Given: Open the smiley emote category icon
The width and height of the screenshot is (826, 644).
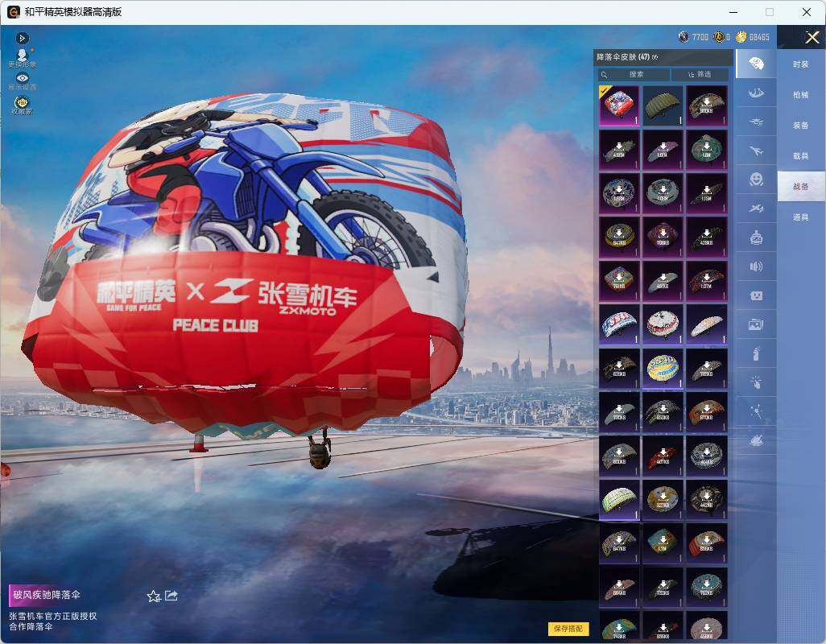Looking at the screenshot, I should 756,180.
